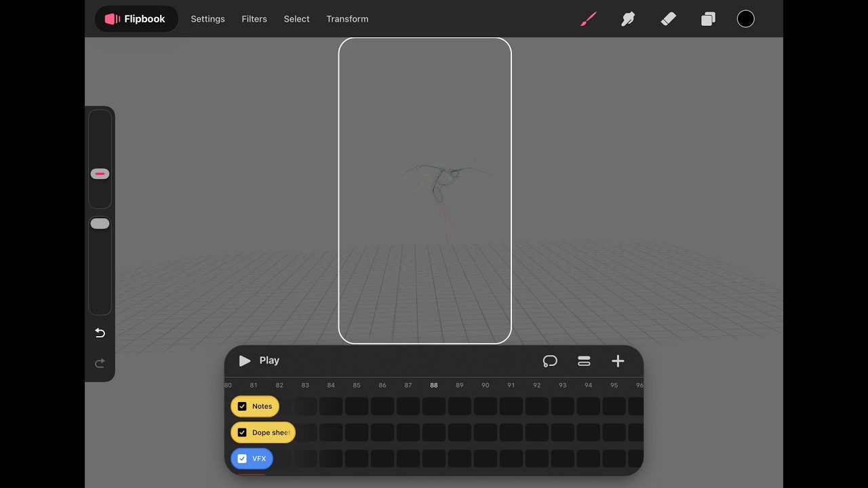Click frame number 81 in the timeline
Image resolution: width=868 pixels, height=488 pixels.
point(254,385)
